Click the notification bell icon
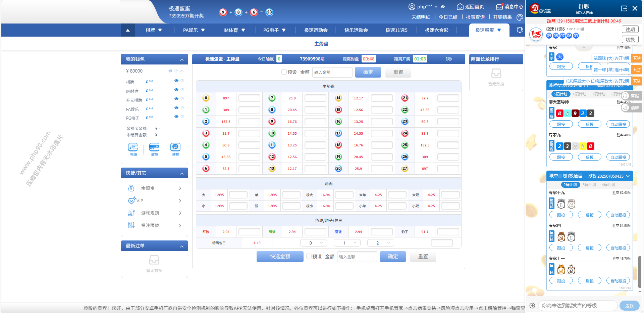Image resolution: width=644 pixels, height=313 pixels. [520, 30]
